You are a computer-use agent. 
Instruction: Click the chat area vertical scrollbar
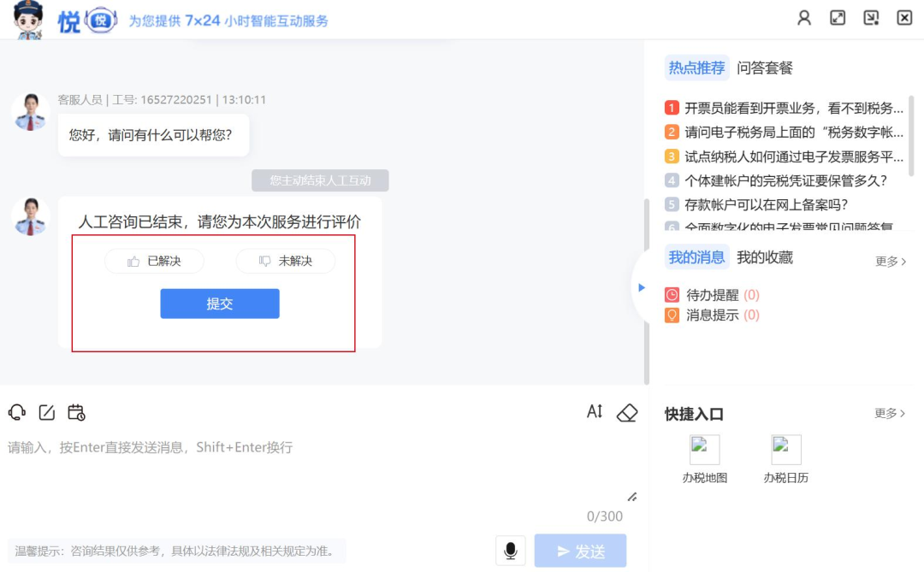point(646,292)
